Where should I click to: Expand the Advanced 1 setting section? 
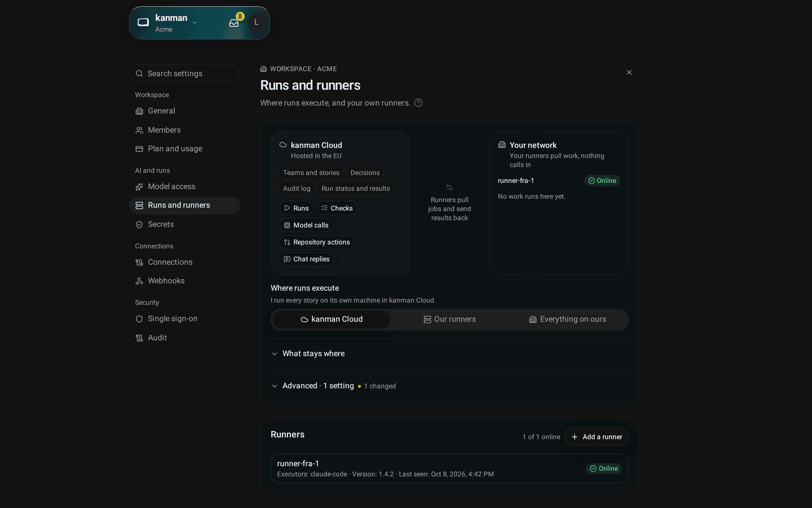pyautogui.click(x=449, y=386)
